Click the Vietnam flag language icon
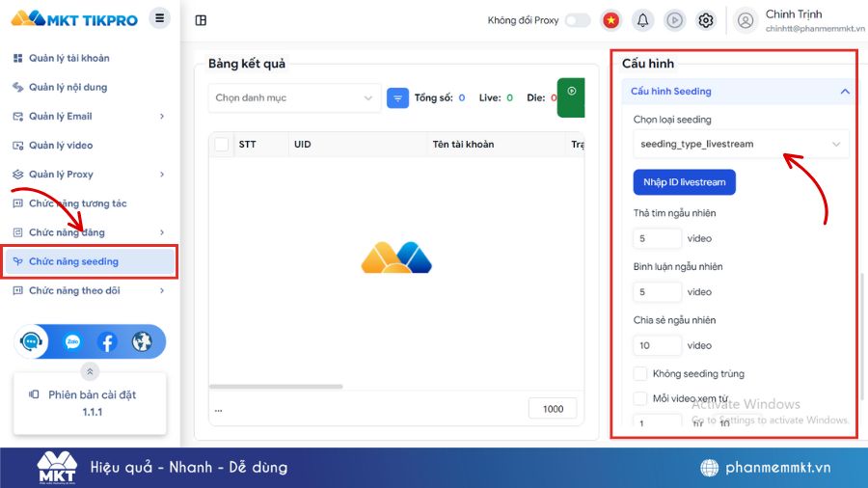868x488 pixels. point(610,20)
